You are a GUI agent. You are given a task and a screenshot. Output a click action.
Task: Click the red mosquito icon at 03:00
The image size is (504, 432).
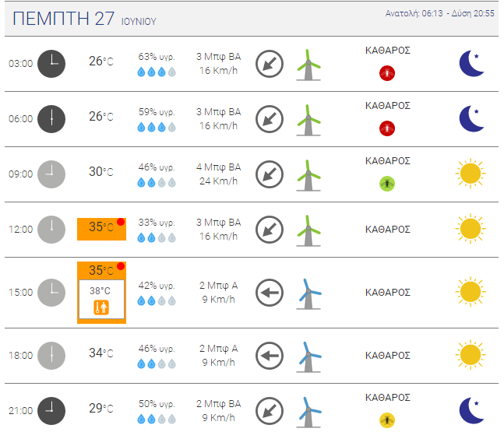tap(387, 73)
